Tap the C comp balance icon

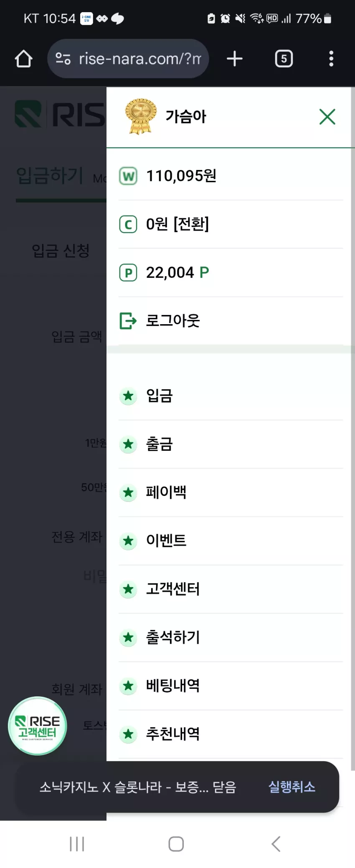click(x=128, y=224)
